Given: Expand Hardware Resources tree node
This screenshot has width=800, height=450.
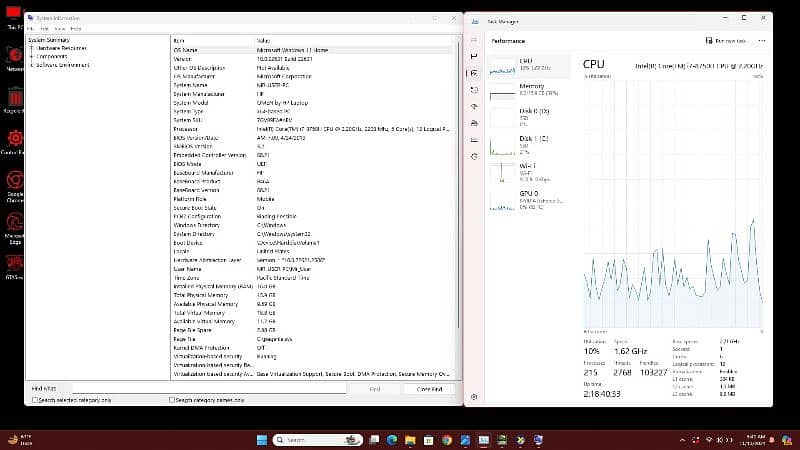Looking at the screenshot, I should (32, 47).
